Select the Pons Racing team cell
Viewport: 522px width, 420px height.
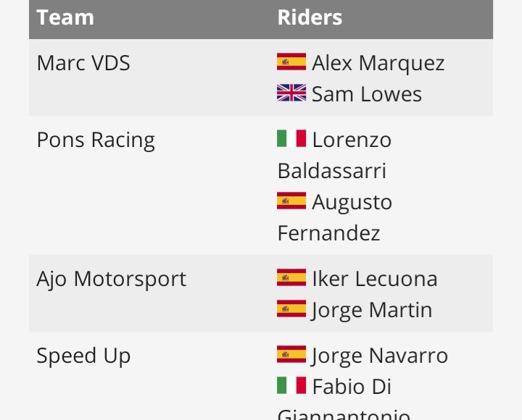coord(96,140)
